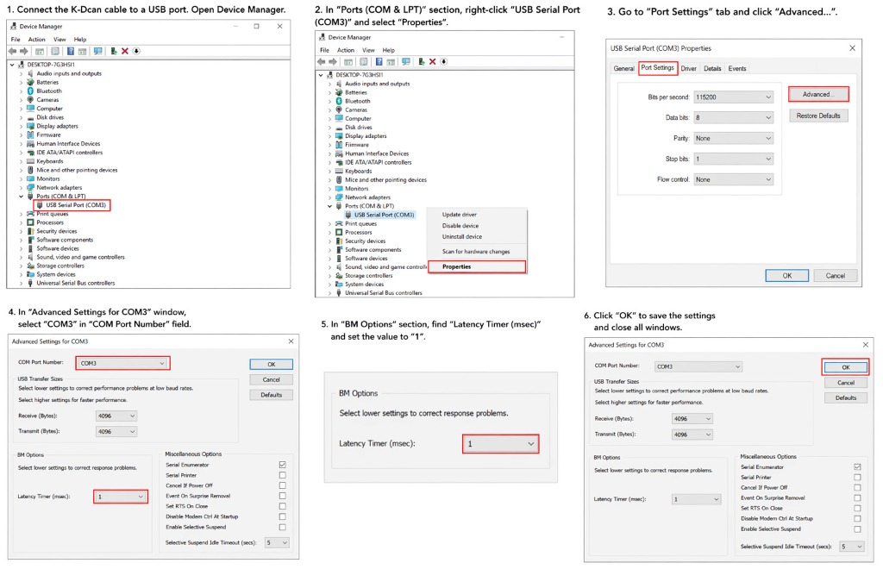883x588 pixels.
Task: Switch to the Driver tab in Properties dialog
Action: point(688,69)
